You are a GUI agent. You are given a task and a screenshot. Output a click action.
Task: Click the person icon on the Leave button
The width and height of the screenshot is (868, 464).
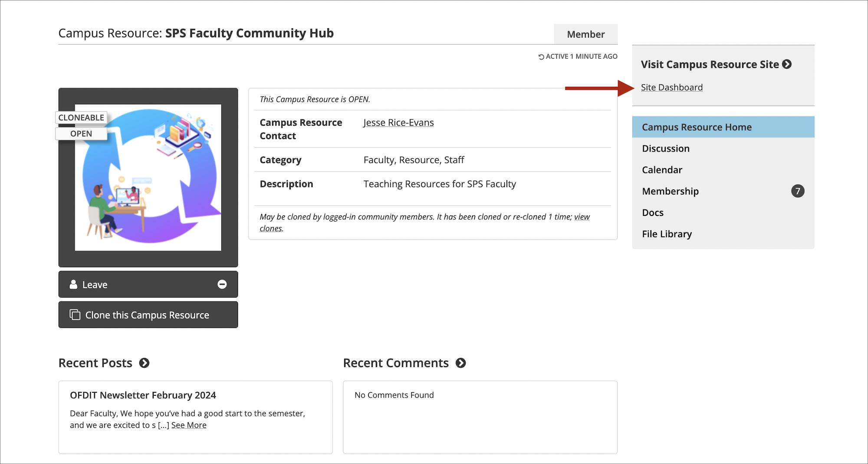tap(73, 284)
